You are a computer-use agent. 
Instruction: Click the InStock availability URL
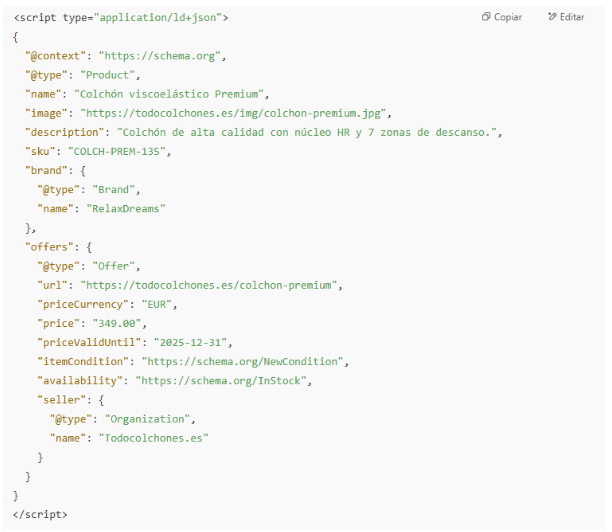[x=227, y=380]
